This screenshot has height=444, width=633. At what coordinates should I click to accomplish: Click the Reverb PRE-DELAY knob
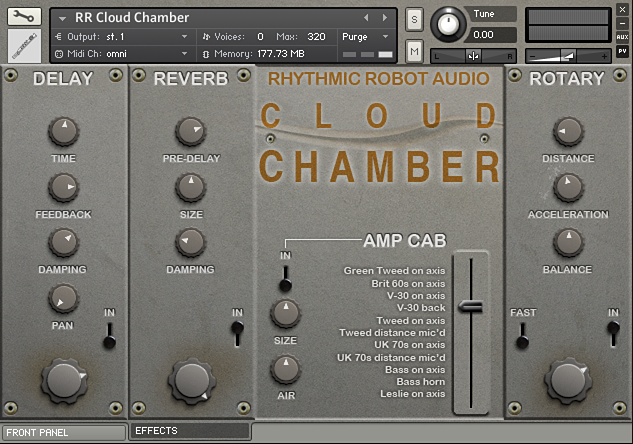point(191,132)
